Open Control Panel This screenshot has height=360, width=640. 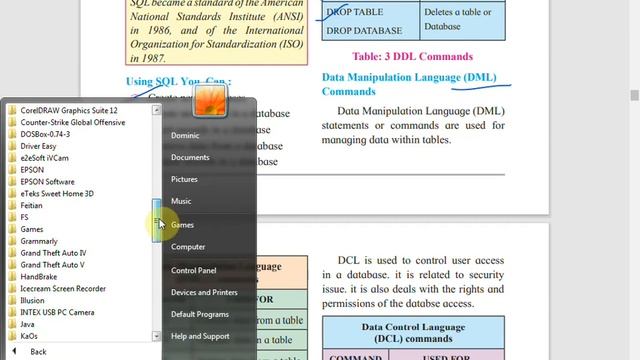[193, 270]
